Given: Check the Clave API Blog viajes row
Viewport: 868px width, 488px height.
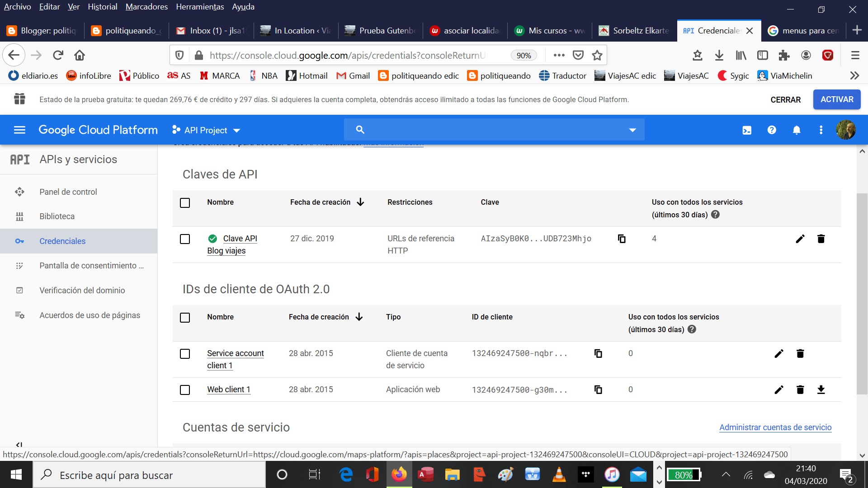Looking at the screenshot, I should click(x=185, y=239).
